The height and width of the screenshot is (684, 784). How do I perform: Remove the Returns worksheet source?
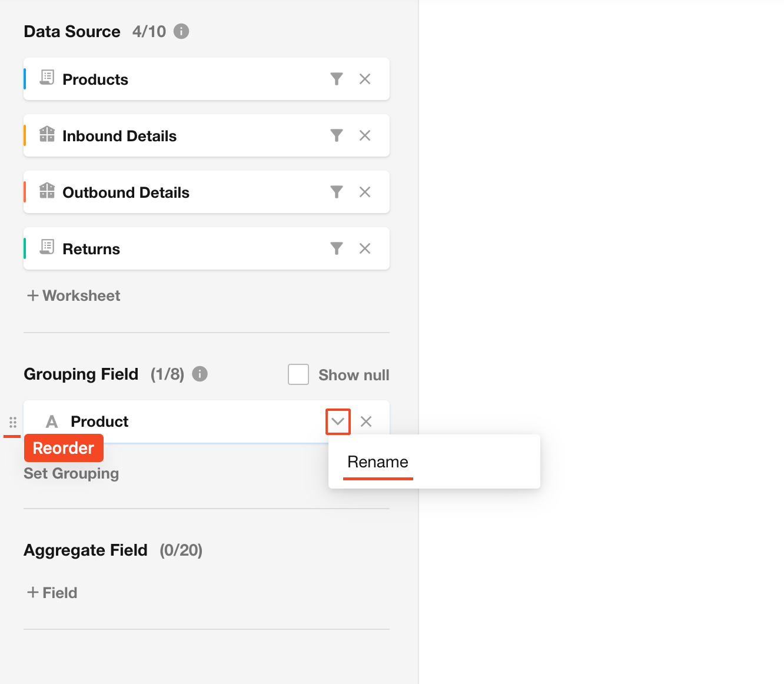pos(365,248)
